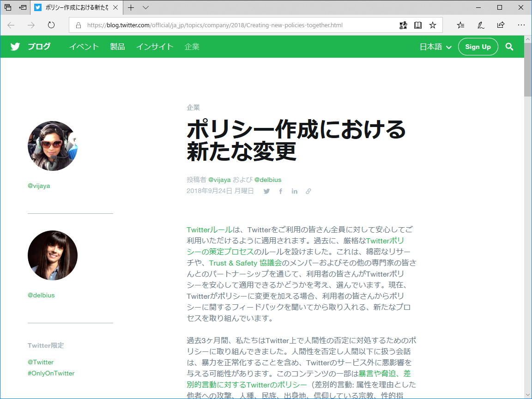Expand the 日本語 language dropdown
532x399 pixels.
coord(435,47)
